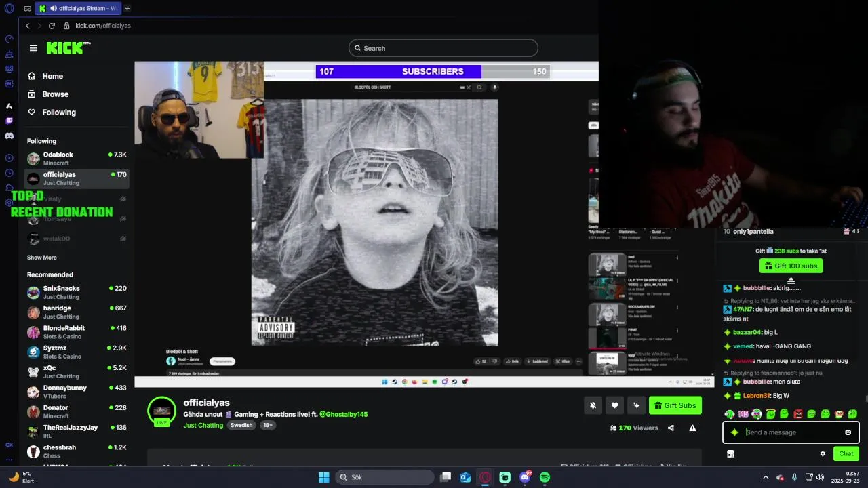Open Windows Start menu
868x488 pixels.
[x=323, y=477]
